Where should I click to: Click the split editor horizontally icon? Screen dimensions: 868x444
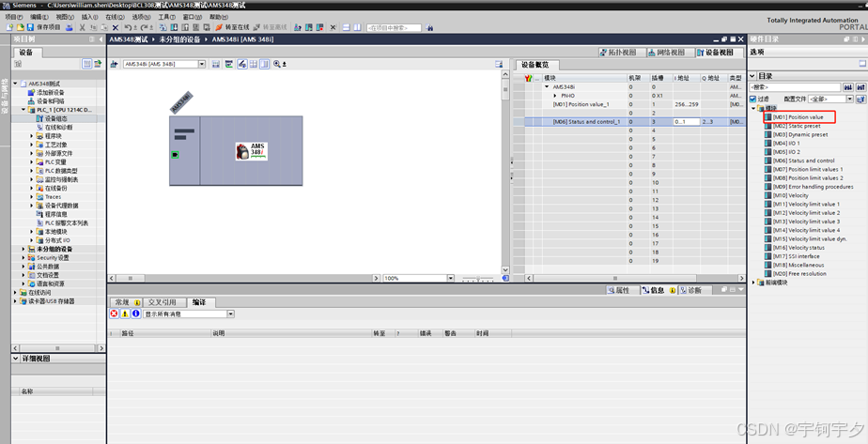(x=347, y=27)
